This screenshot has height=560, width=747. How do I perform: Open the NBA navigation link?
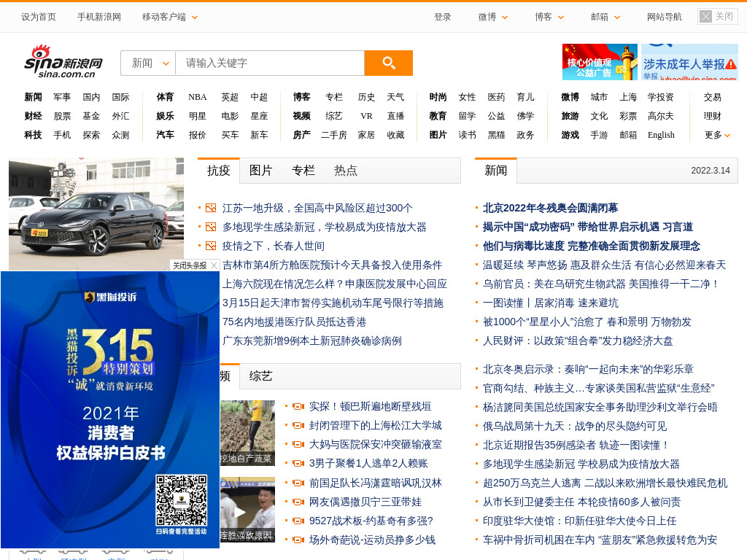197,97
